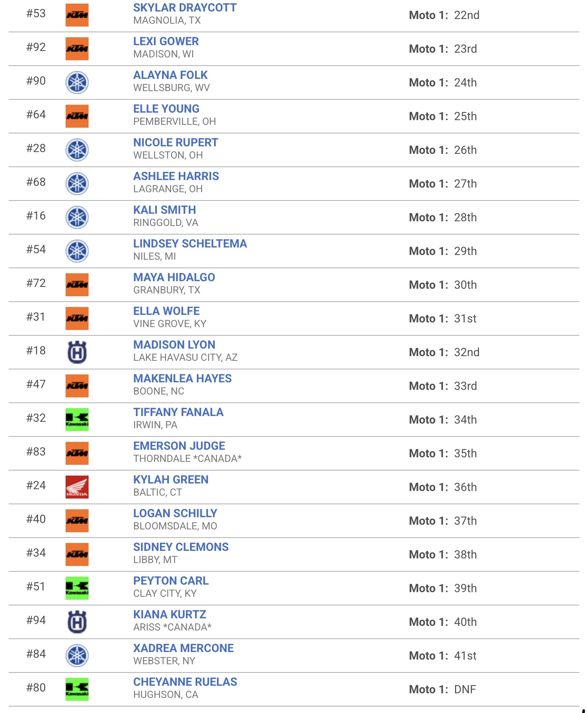
Task: Open Sidney Clemons rider link
Action: (x=181, y=547)
